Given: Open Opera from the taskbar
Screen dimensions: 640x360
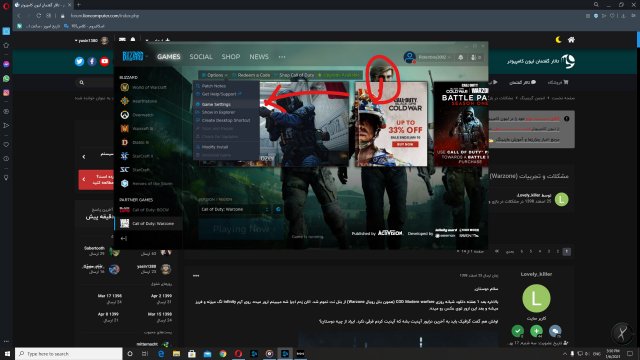Looking at the screenshot, I should (x=238, y=353).
